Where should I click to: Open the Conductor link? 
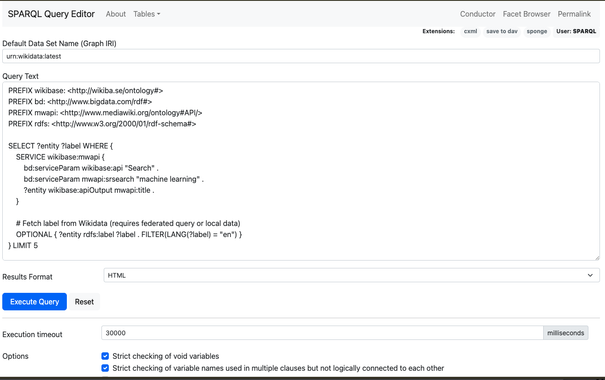477,14
